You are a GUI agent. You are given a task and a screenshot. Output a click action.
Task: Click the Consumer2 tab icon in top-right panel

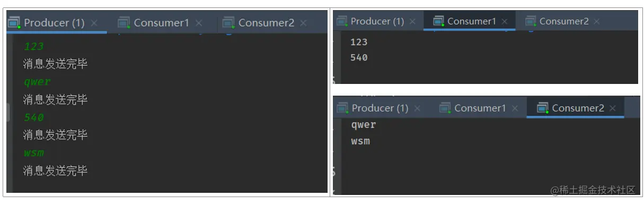pyautogui.click(x=531, y=21)
